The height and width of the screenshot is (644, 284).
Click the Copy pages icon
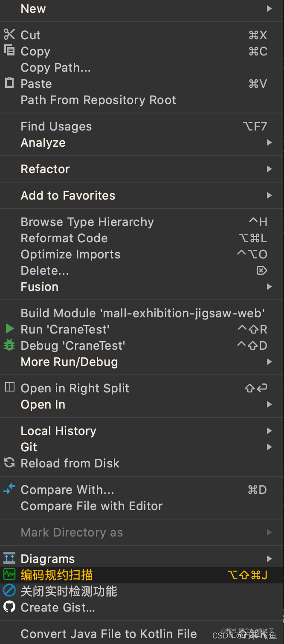click(x=9, y=50)
